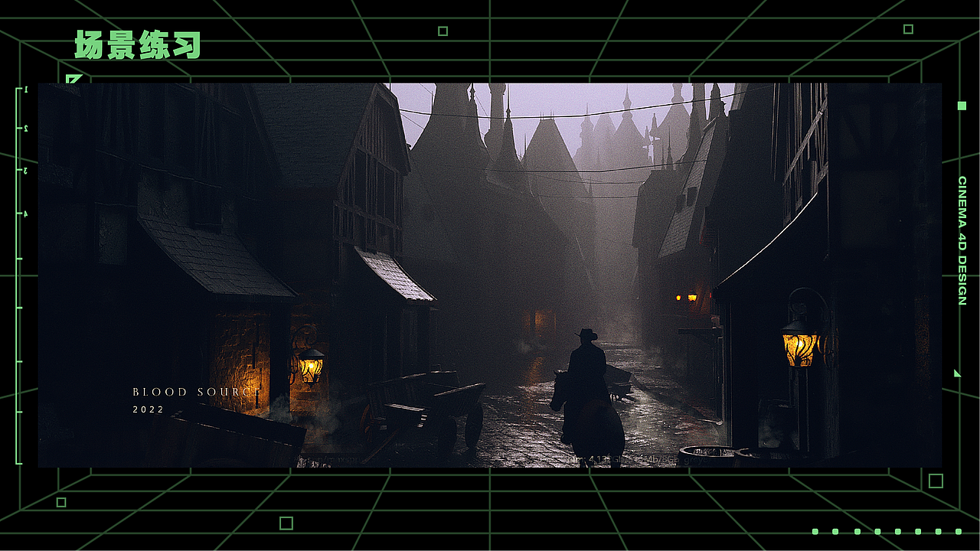The image size is (980, 551).
Task: Click the 2022 year text under BLOOD SOURCE
Action: point(149,409)
